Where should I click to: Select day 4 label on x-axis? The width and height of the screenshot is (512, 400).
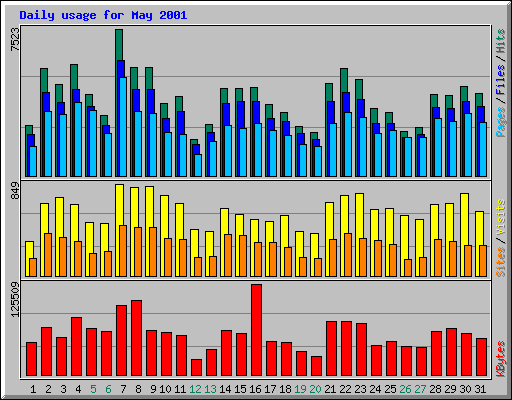pyautogui.click(x=78, y=389)
